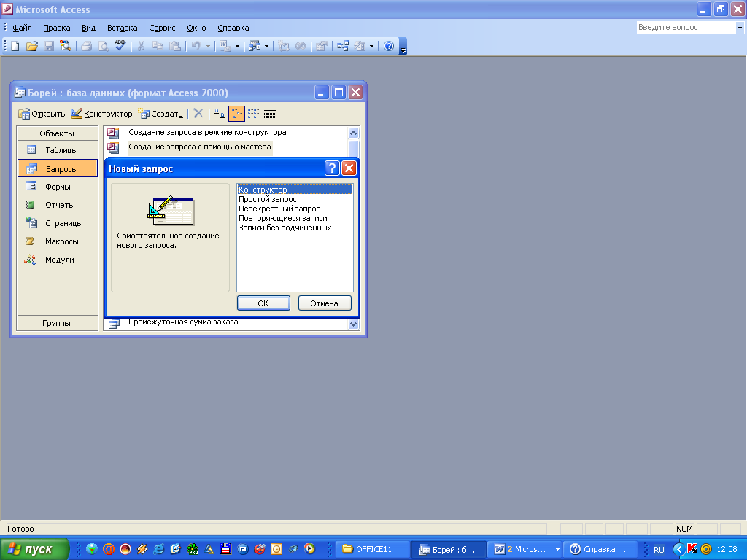This screenshot has height=560, width=747.
Task: Click the query list scroll up arrow
Action: click(354, 133)
